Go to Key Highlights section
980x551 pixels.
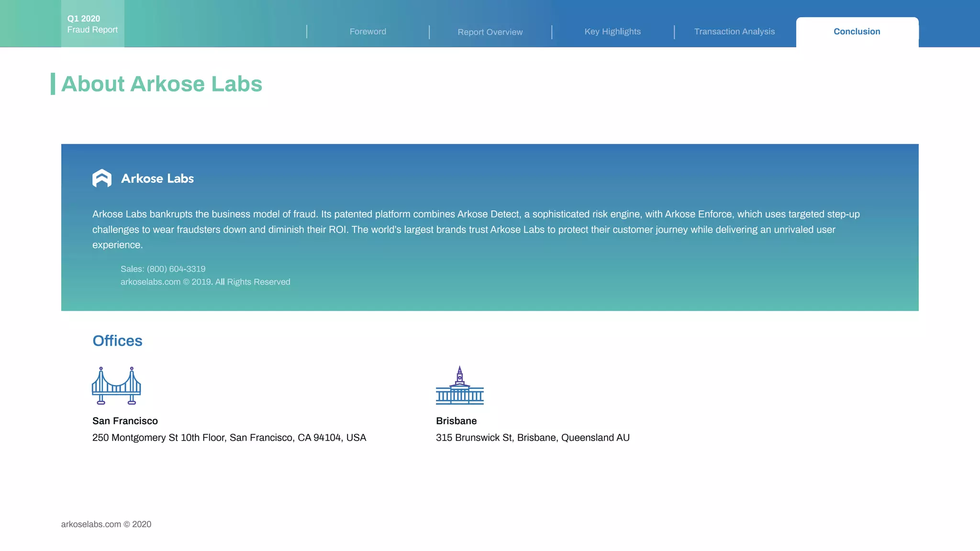612,32
